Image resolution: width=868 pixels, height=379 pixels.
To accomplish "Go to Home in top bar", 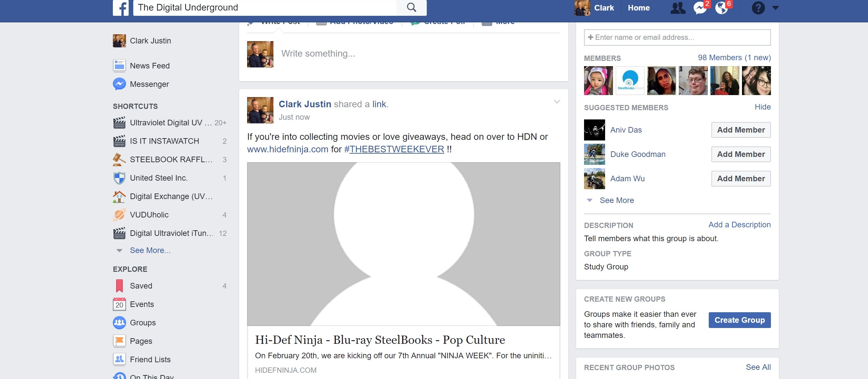I will click(639, 8).
